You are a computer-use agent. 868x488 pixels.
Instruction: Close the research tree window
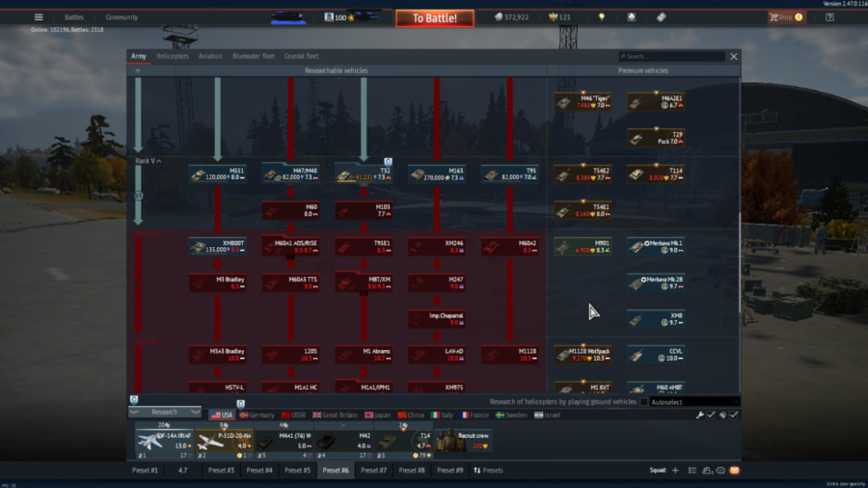(734, 57)
